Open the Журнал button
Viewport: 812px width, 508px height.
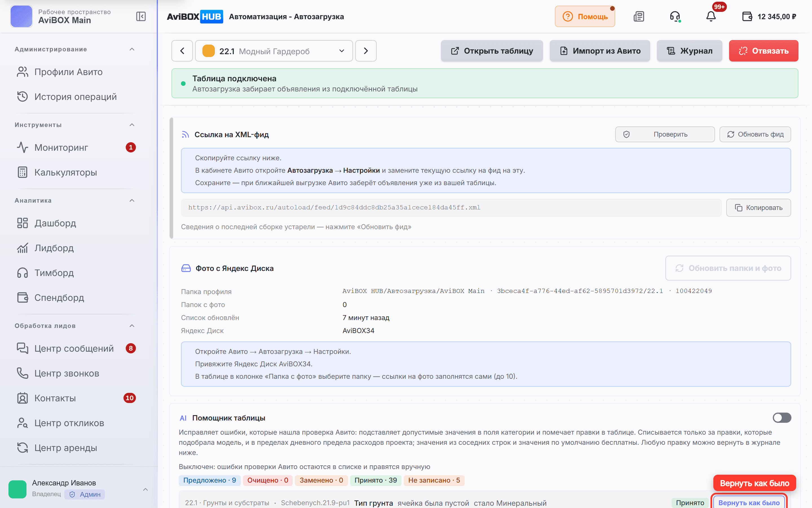tap(689, 51)
